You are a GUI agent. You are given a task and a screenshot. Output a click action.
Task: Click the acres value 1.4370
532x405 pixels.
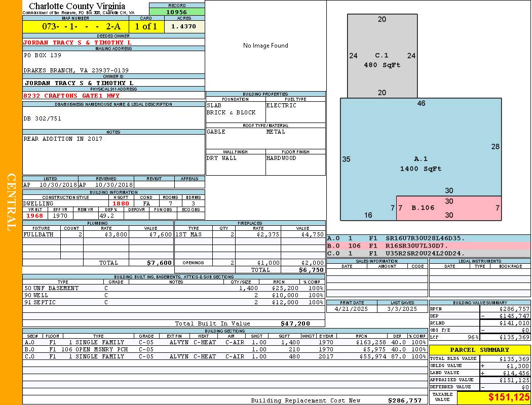coord(183,26)
